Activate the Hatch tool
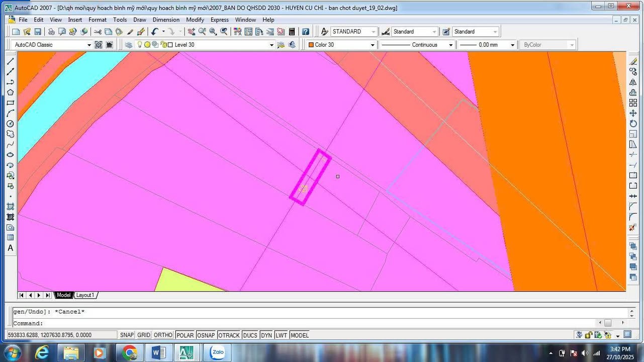644x362 pixels. (x=11, y=207)
